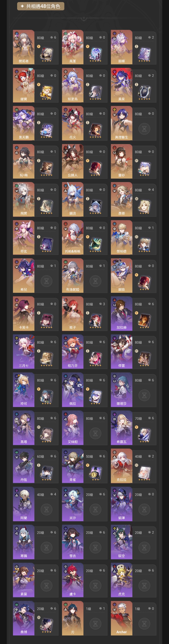This screenshot has width=169, height=644.
Task: Select empty light cone slot for 希兒
Action: coord(46,281)
